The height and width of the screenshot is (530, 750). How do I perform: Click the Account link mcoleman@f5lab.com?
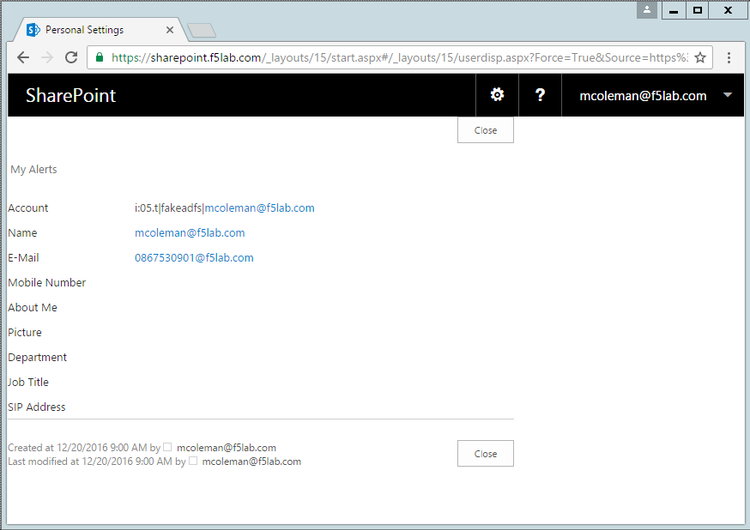[x=259, y=208]
